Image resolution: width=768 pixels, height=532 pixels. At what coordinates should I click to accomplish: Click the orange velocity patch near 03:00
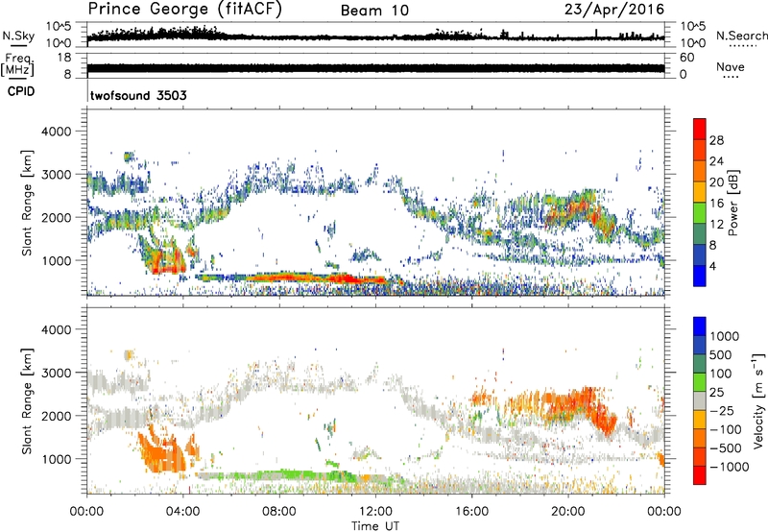pos(164,450)
